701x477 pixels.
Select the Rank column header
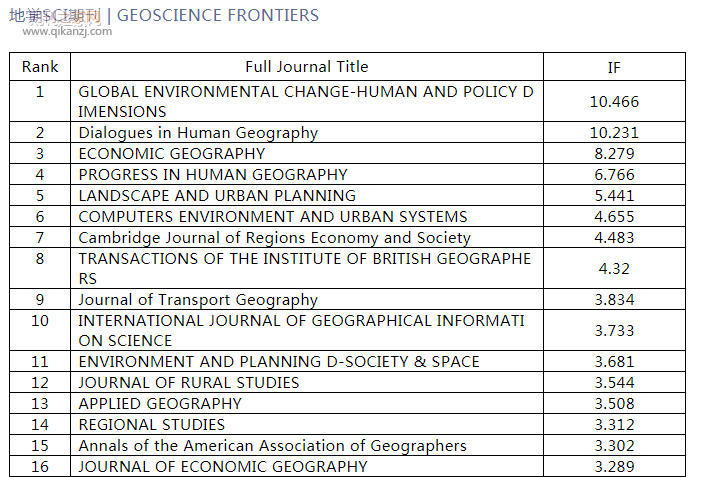(40, 67)
